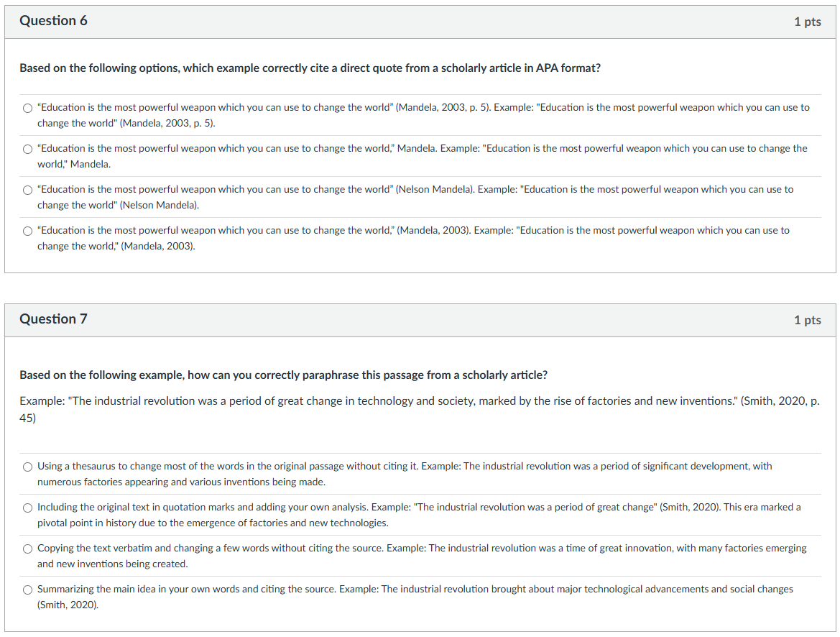Viewport: 840px width, 637px height.
Task: Pick the 'Summarizing the main idea' answer radio
Action: [28, 590]
